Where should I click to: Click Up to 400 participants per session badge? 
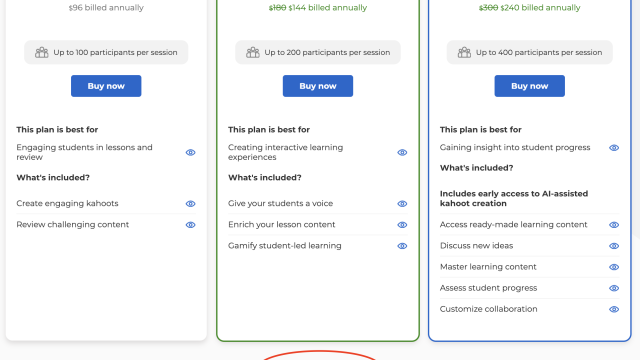click(529, 52)
